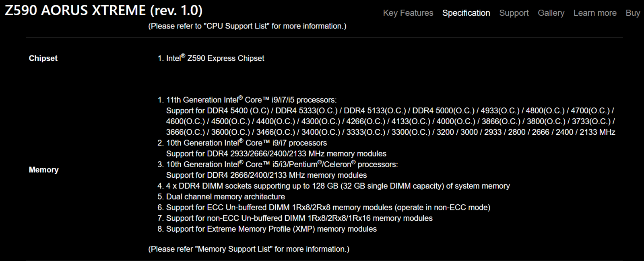The width and height of the screenshot is (644, 261).
Task: Click the Extreme Memory Profile (XMP) line
Action: click(271, 229)
